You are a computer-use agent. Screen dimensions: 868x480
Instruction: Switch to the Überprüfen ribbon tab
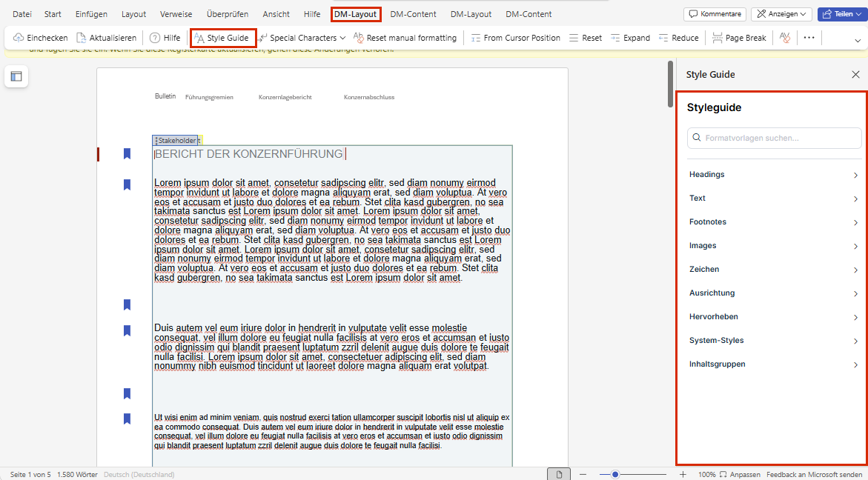(x=228, y=14)
